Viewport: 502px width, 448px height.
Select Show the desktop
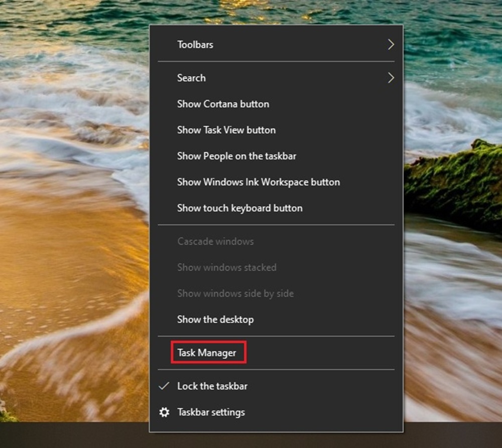point(215,320)
